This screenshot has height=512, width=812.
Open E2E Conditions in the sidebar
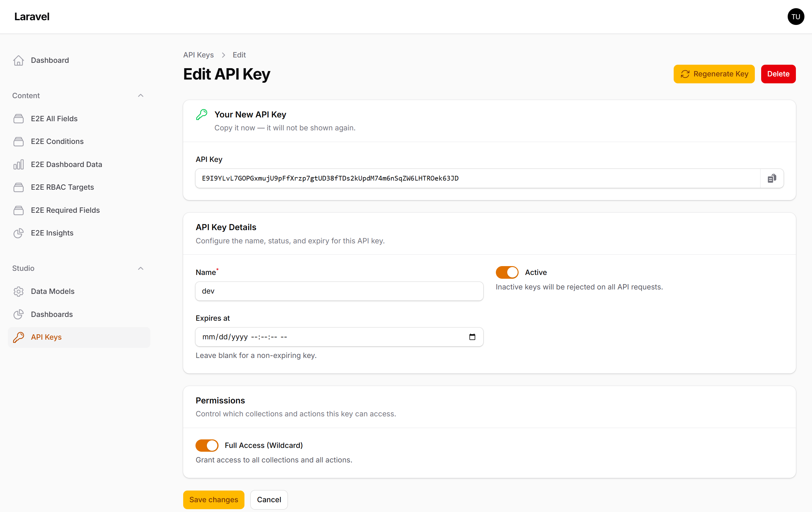57,141
